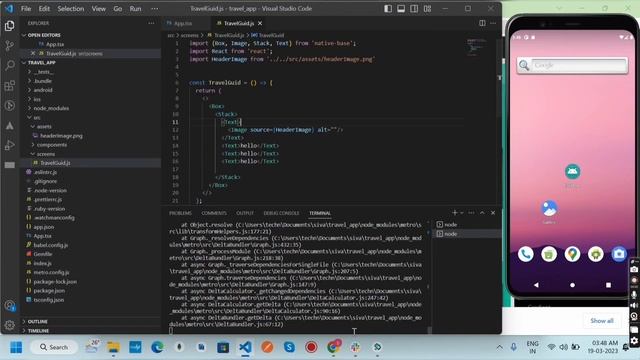Tap the emulator Home navigation button
The height and width of the screenshot is (360, 640).
(x=572, y=285)
